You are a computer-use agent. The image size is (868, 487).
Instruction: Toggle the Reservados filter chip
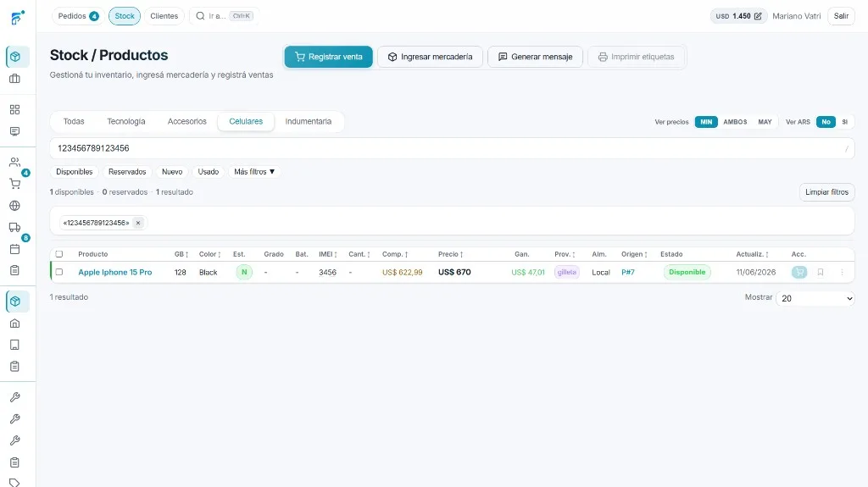click(127, 172)
